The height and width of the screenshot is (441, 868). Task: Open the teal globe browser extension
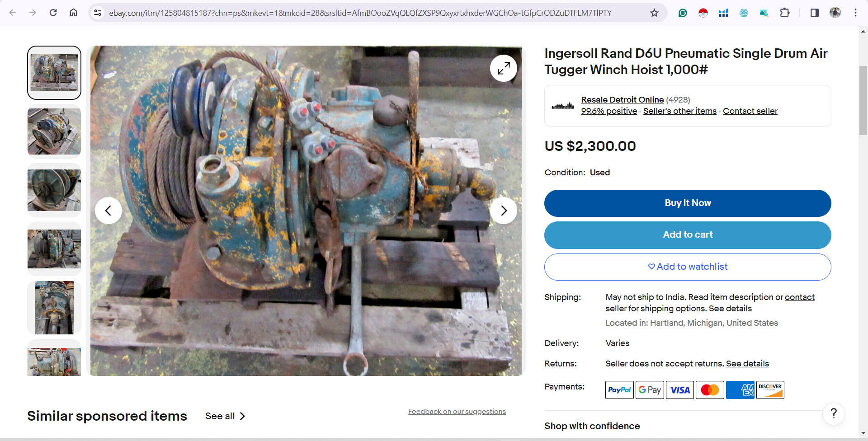tap(744, 13)
